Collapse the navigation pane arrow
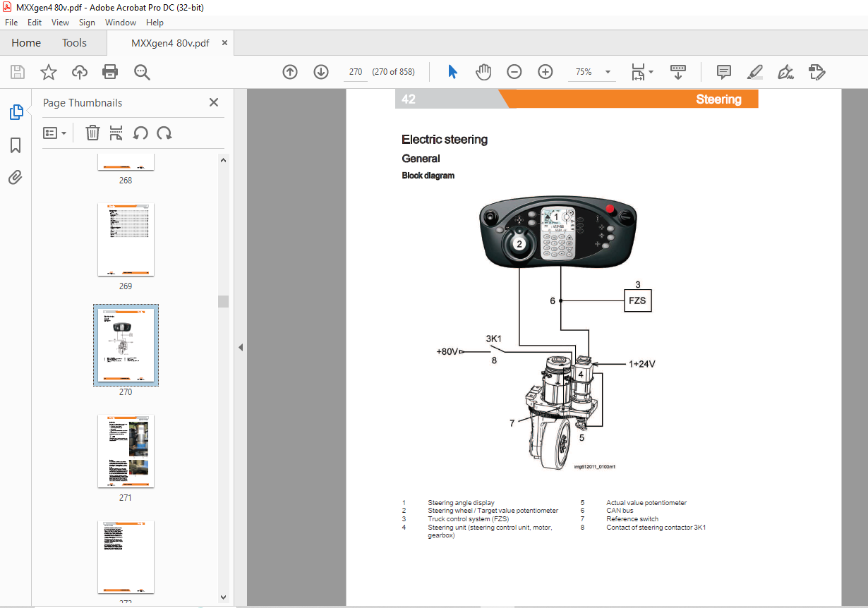 click(240, 347)
